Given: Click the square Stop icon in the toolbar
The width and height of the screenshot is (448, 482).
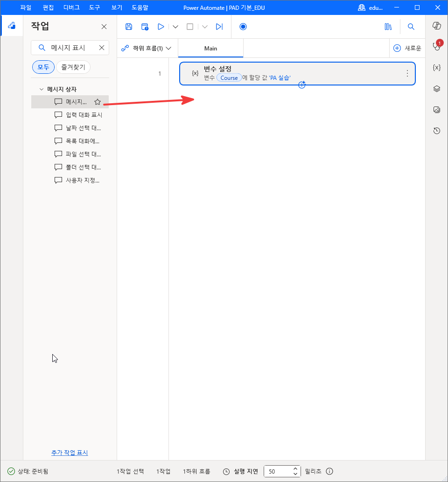Looking at the screenshot, I should 190,27.
